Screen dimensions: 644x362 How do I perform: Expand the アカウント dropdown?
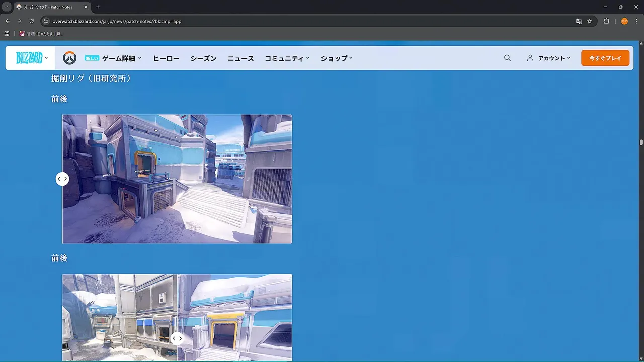[x=554, y=58]
